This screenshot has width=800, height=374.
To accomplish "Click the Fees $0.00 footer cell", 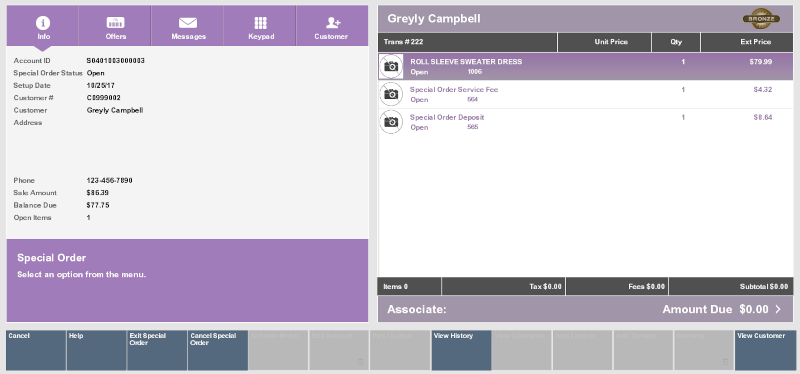I will click(617, 287).
